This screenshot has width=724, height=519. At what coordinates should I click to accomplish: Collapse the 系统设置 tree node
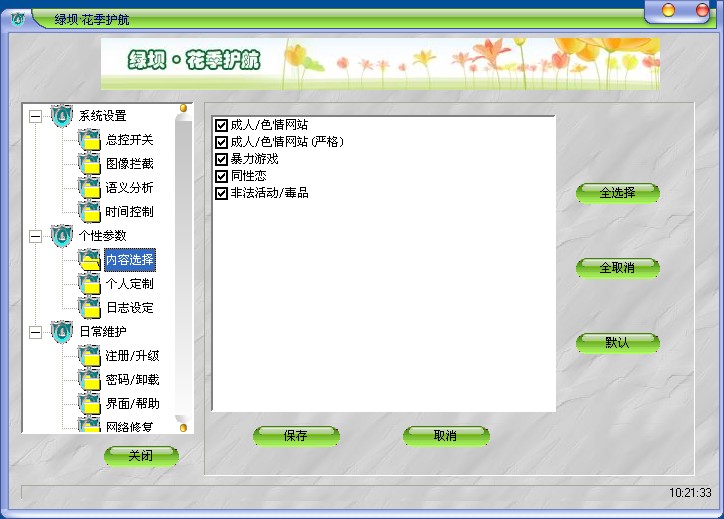point(35,116)
